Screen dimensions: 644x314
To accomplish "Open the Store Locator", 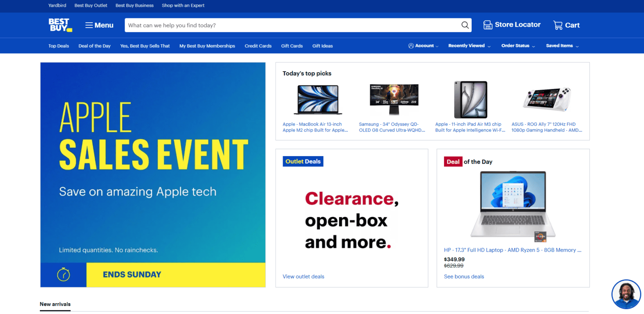I will tap(512, 25).
